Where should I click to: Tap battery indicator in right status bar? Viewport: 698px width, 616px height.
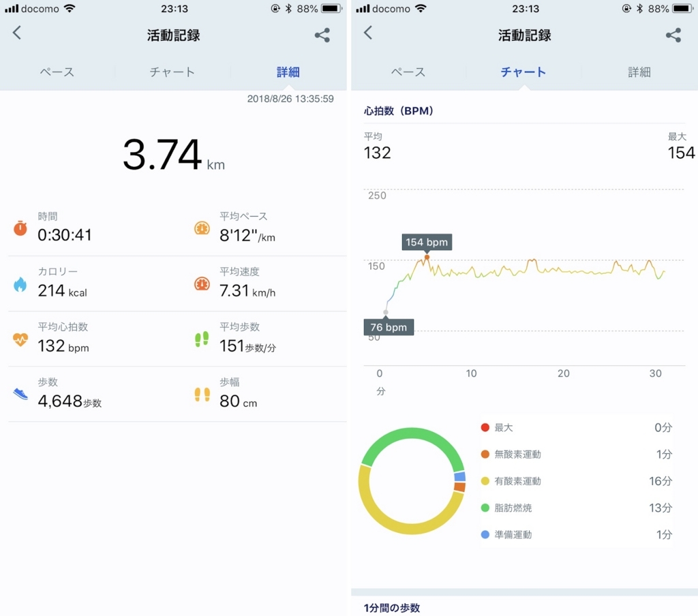(683, 8)
